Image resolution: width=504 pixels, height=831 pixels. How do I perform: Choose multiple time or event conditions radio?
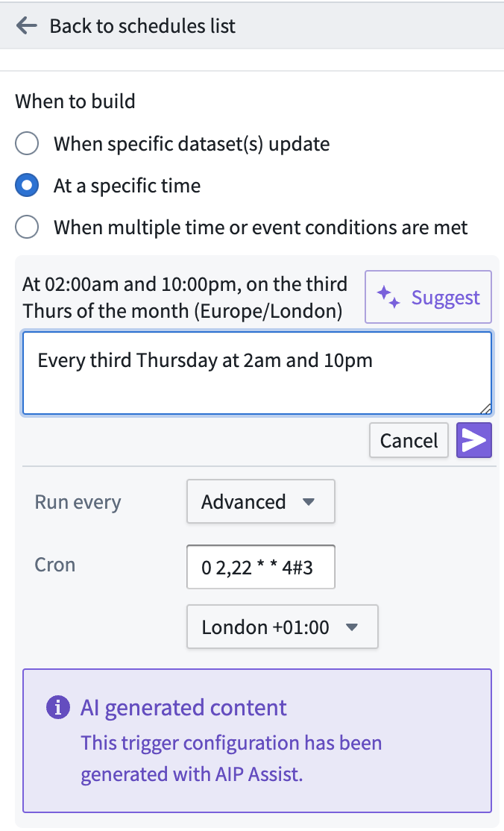(27, 228)
